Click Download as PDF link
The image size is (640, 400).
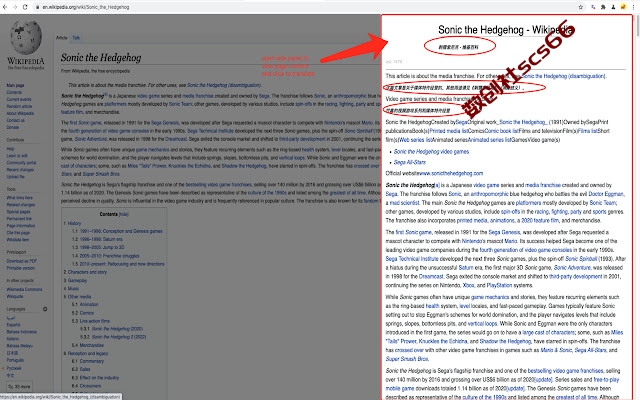[21, 261]
